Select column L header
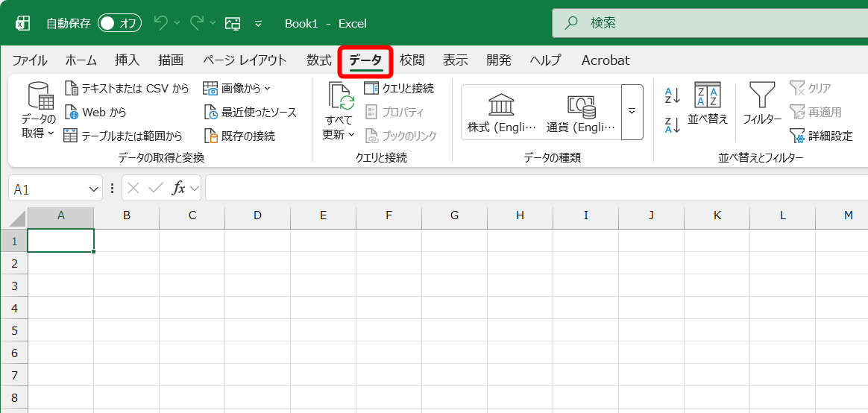Image resolution: width=868 pixels, height=413 pixels. pos(783,216)
